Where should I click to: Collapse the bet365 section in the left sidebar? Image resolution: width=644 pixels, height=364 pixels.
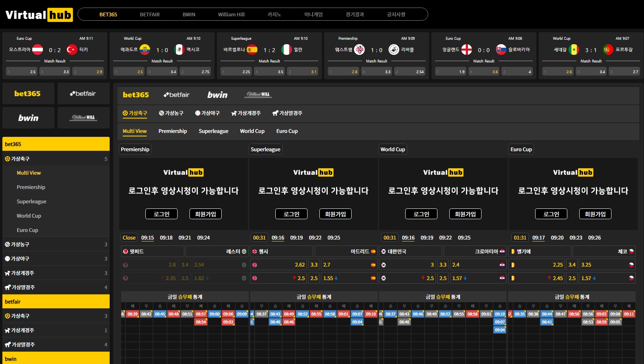pos(56,144)
